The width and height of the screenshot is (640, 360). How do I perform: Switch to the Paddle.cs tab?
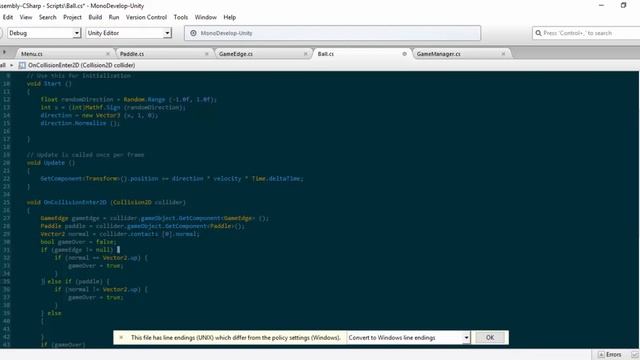(131, 54)
